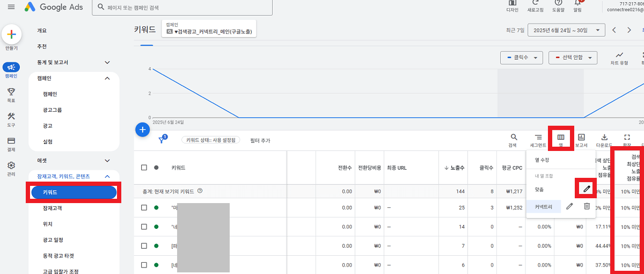Check the keyword row with 6 impressions

144,265
